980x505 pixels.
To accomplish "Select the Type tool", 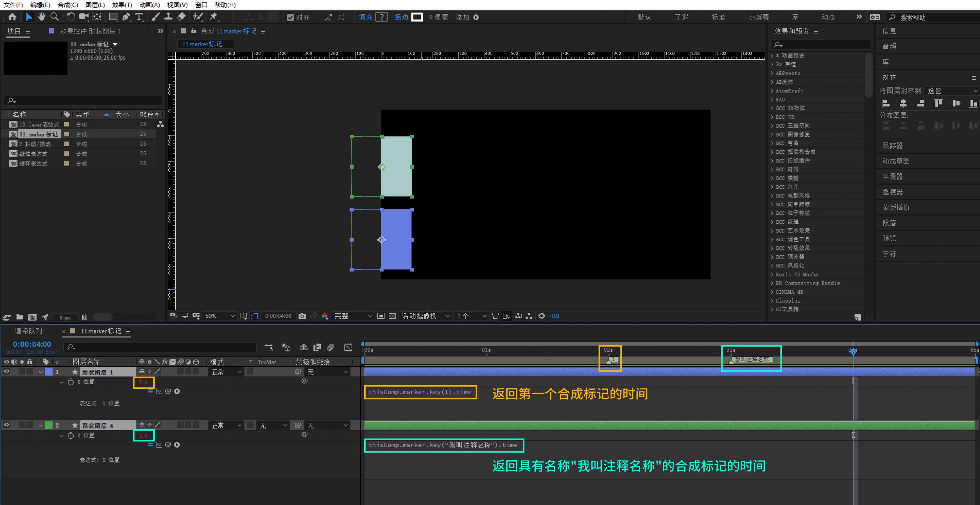I will coord(139,17).
